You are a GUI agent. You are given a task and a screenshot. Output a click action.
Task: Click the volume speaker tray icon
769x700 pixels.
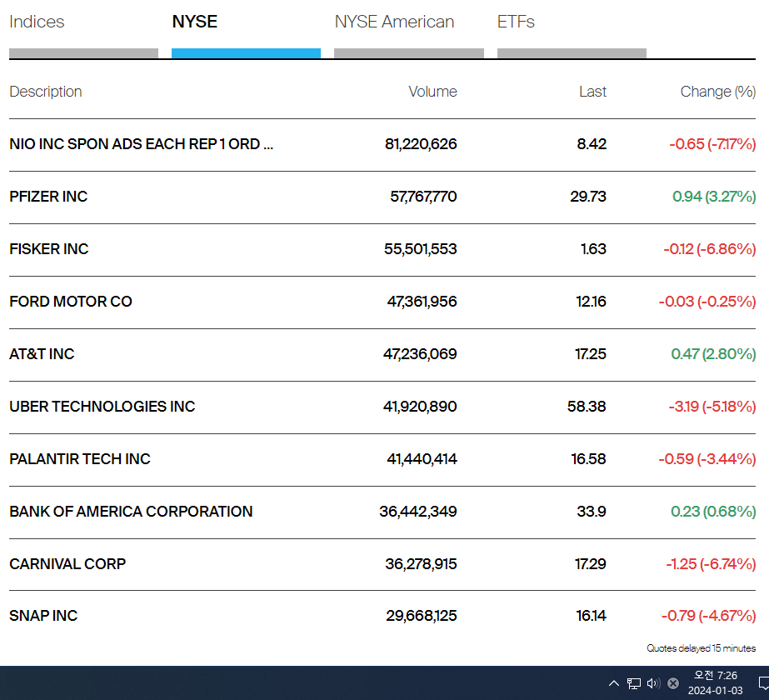(653, 682)
